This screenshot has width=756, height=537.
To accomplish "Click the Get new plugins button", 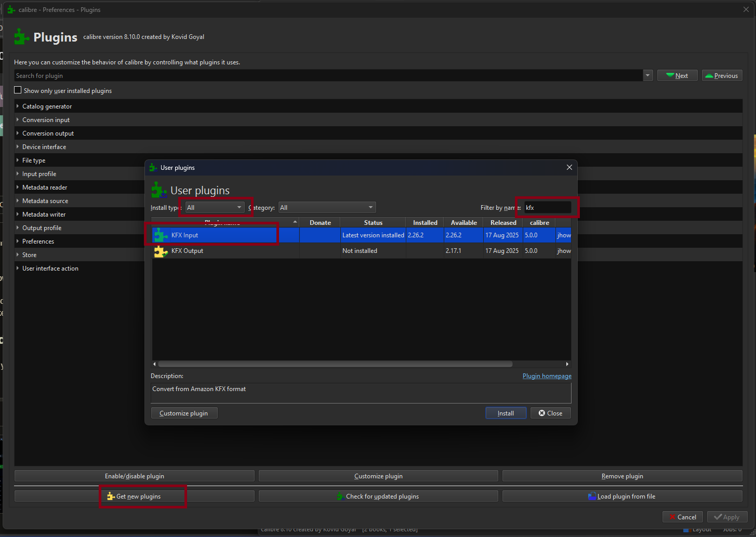I will (x=135, y=496).
